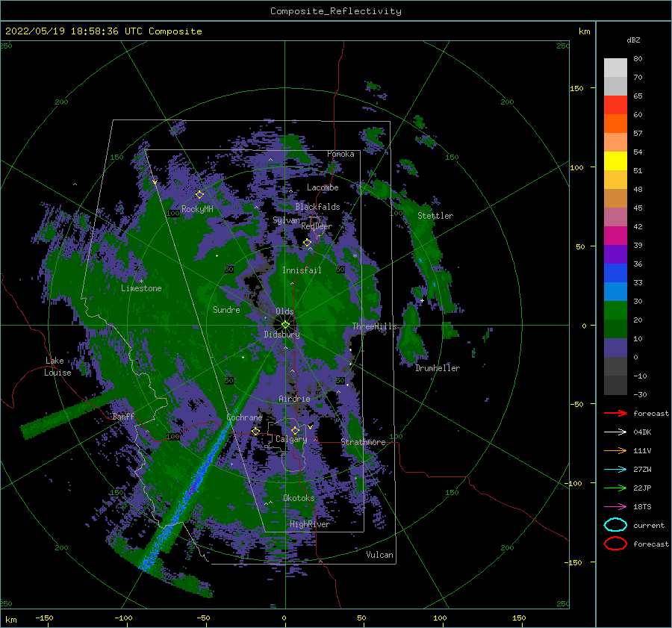This screenshot has height=628, width=672.
Task: Click the Okotoks label
Action: 299,498
